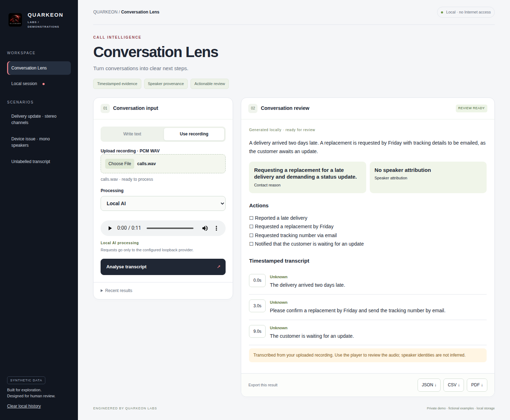Seek along the audio progress bar
510x420 pixels.
(170, 228)
